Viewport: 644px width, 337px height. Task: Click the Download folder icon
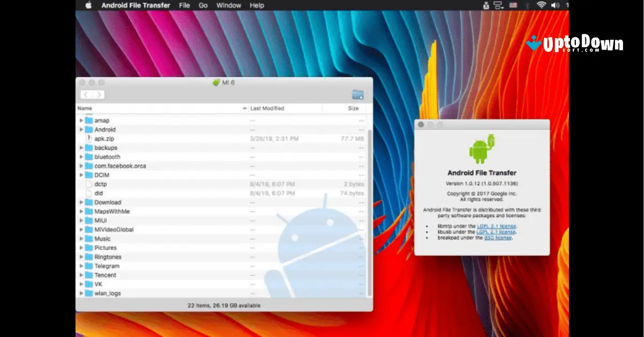[89, 202]
